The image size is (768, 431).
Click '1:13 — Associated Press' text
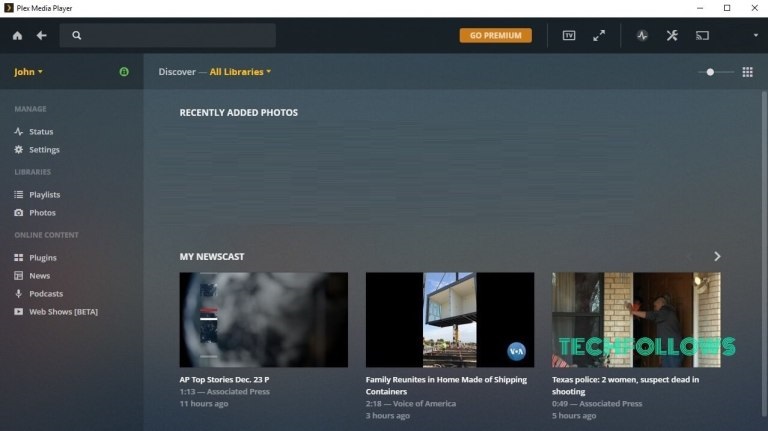(x=224, y=392)
